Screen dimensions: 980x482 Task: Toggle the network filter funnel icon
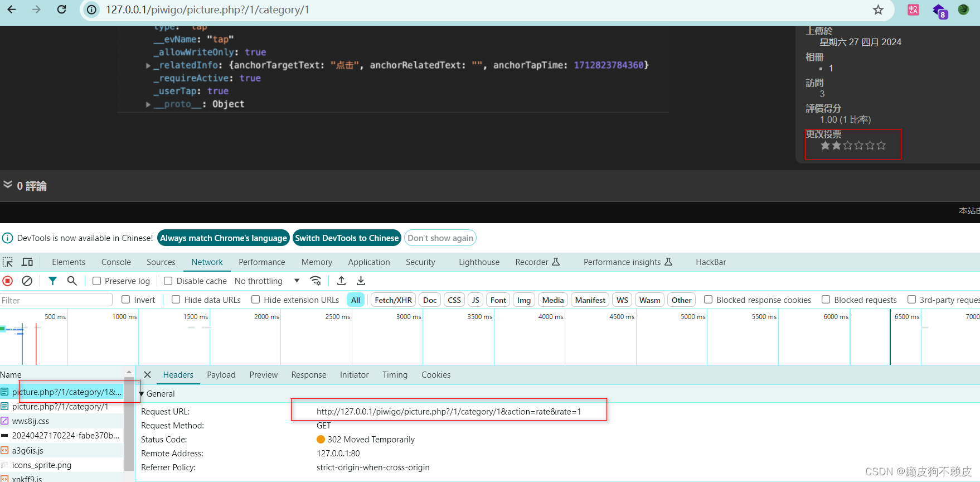tap(52, 281)
